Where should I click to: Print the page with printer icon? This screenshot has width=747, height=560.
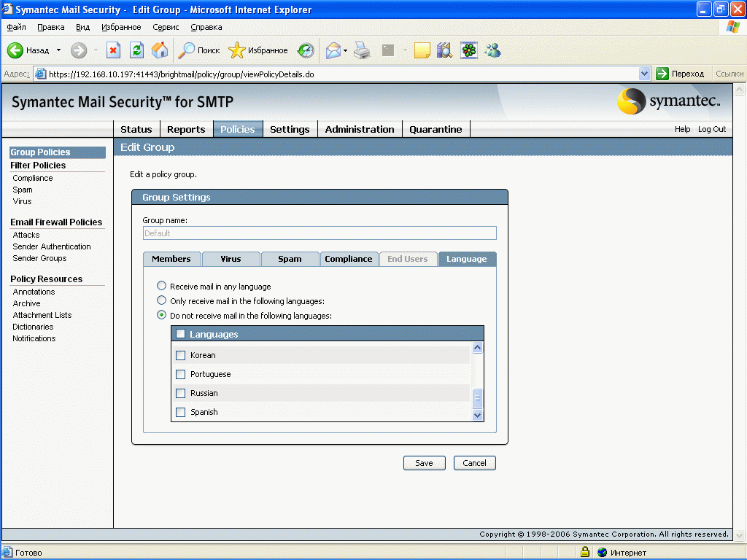point(362,50)
